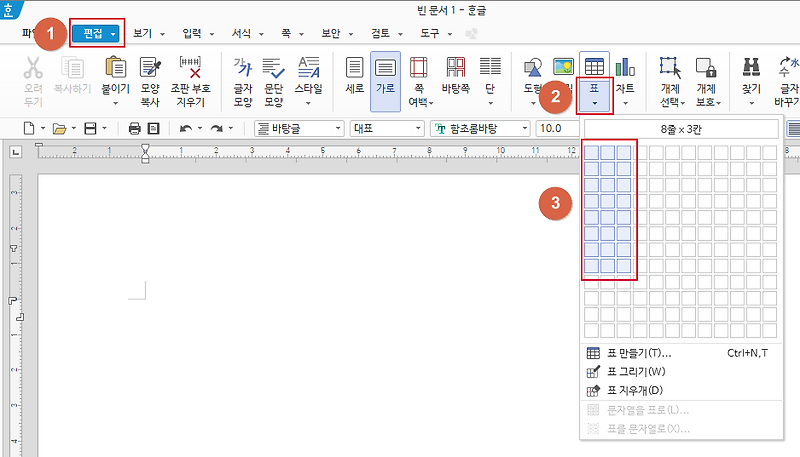Image resolution: width=800 pixels, height=457 pixels.
Task: Click the Print Preview icon
Action: (154, 129)
